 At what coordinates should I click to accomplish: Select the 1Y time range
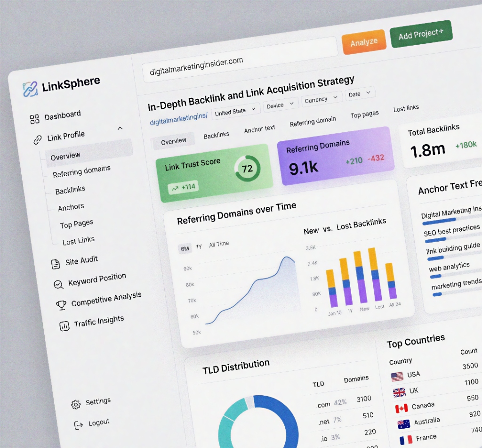(199, 247)
